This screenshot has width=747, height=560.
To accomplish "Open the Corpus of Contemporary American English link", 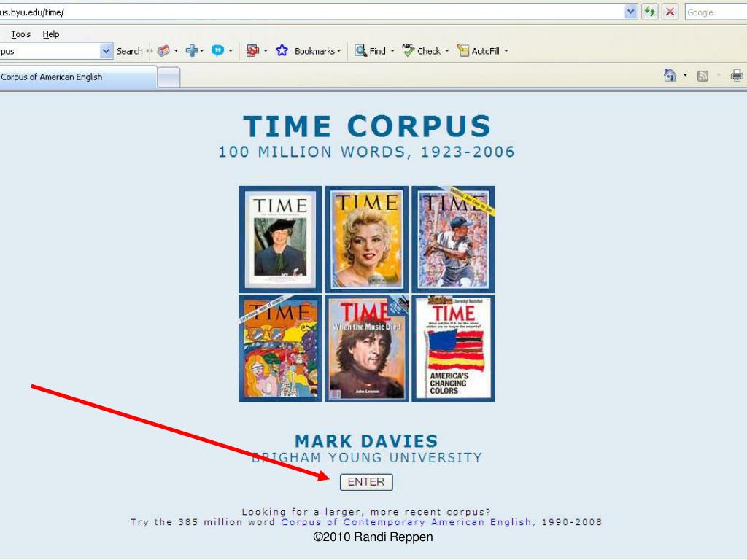I will (x=406, y=522).
